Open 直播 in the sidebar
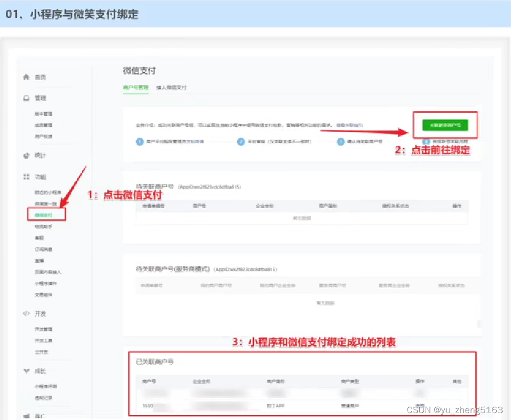 pyautogui.click(x=39, y=260)
